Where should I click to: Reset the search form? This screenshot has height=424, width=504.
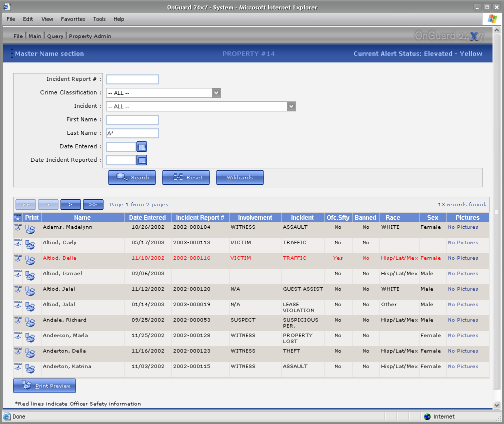coord(186,177)
